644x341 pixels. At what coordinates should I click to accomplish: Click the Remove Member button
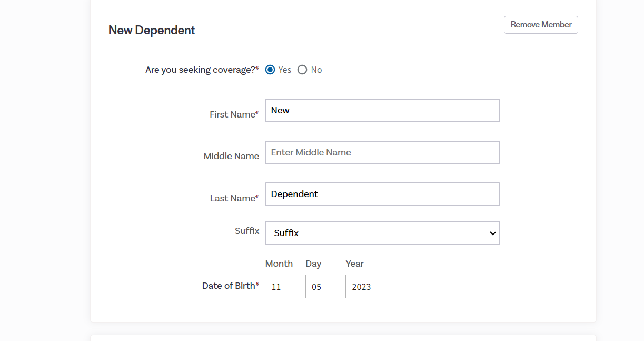pyautogui.click(x=541, y=25)
